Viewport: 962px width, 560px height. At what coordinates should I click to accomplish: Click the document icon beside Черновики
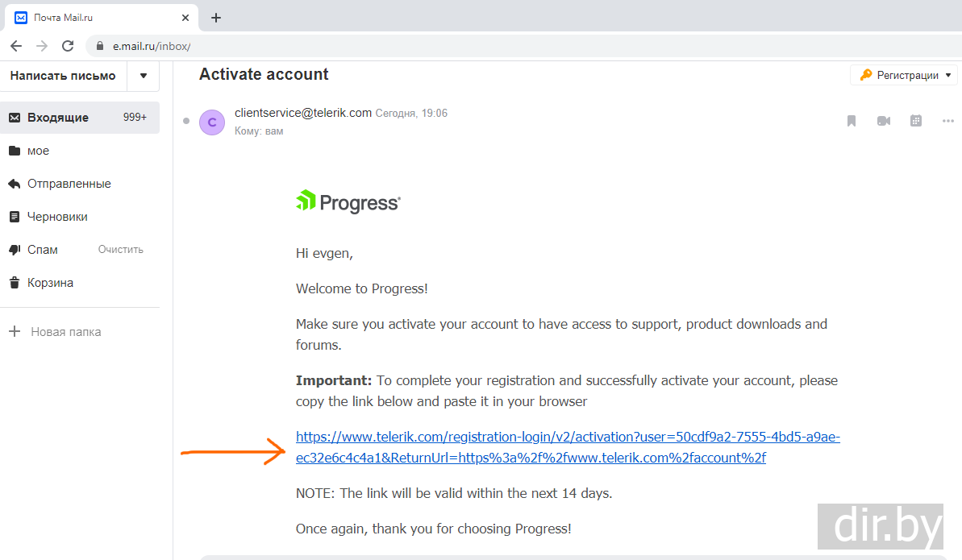pos(15,217)
